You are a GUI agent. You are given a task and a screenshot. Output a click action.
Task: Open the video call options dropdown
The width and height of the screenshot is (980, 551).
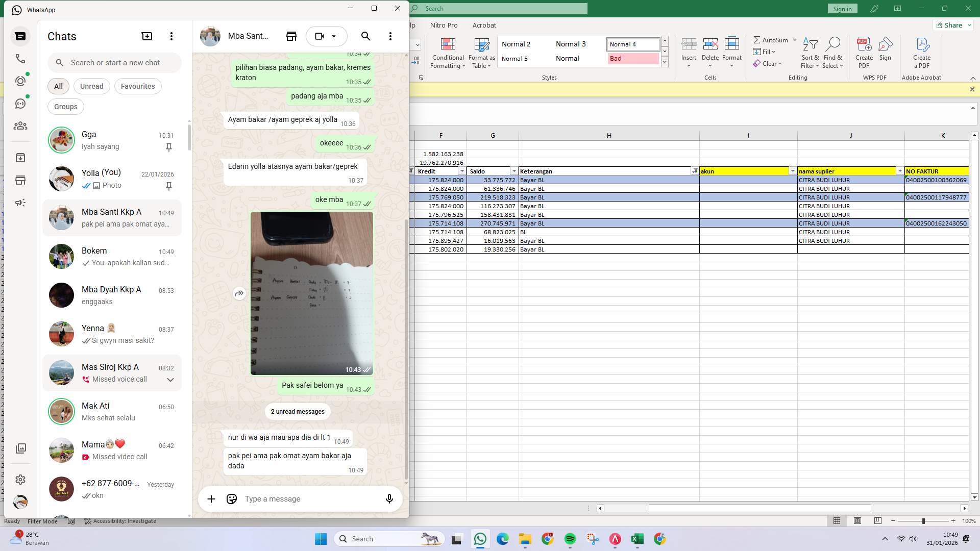click(x=334, y=36)
